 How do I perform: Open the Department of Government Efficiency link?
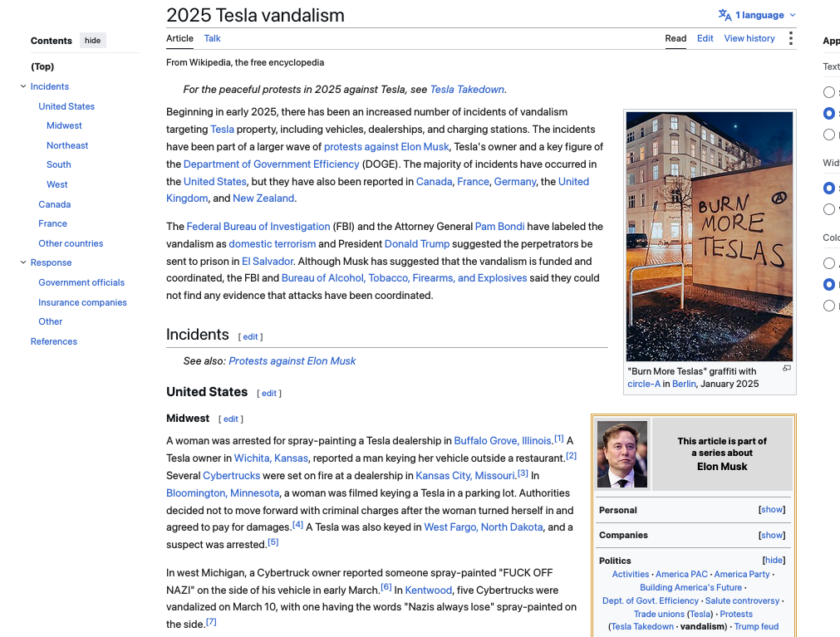click(271, 164)
